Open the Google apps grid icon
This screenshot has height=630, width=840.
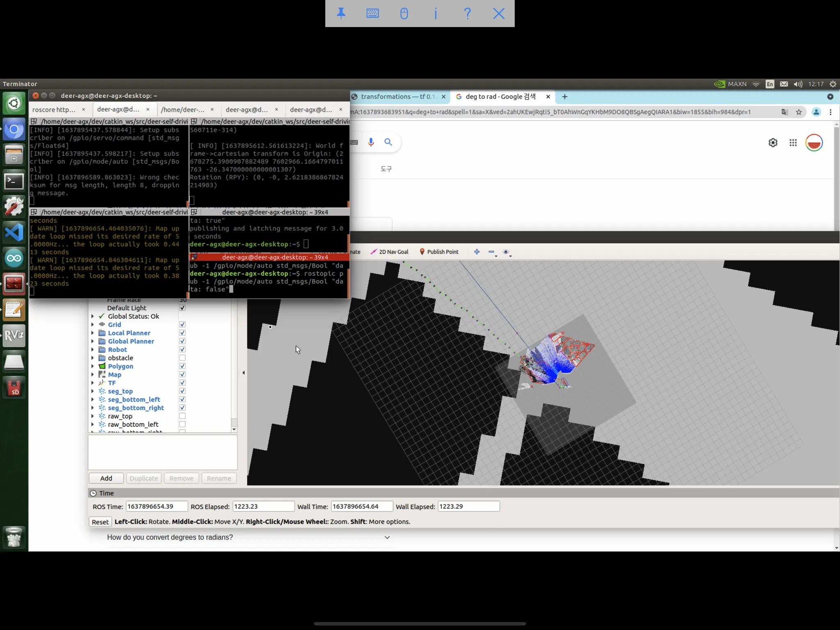click(793, 142)
